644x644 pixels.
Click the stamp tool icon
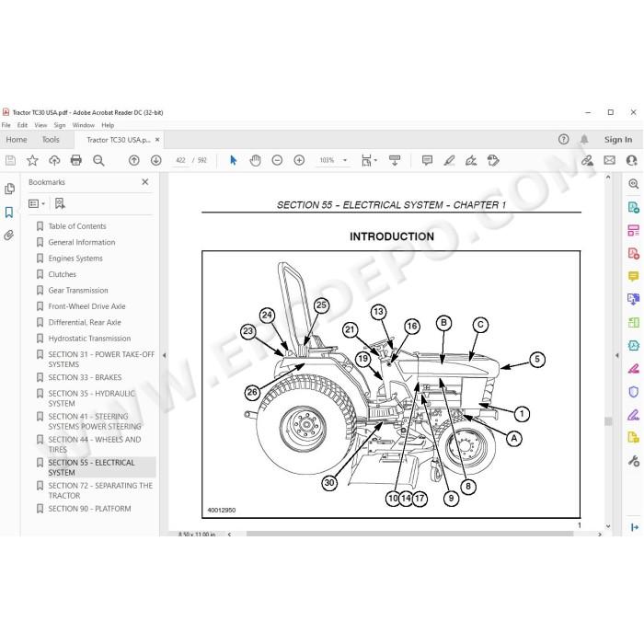pyautogui.click(x=493, y=160)
